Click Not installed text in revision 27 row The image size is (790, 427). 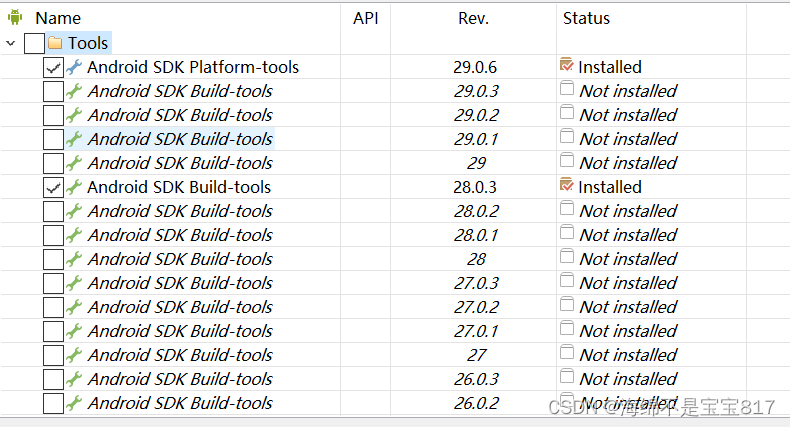pyautogui.click(x=628, y=355)
